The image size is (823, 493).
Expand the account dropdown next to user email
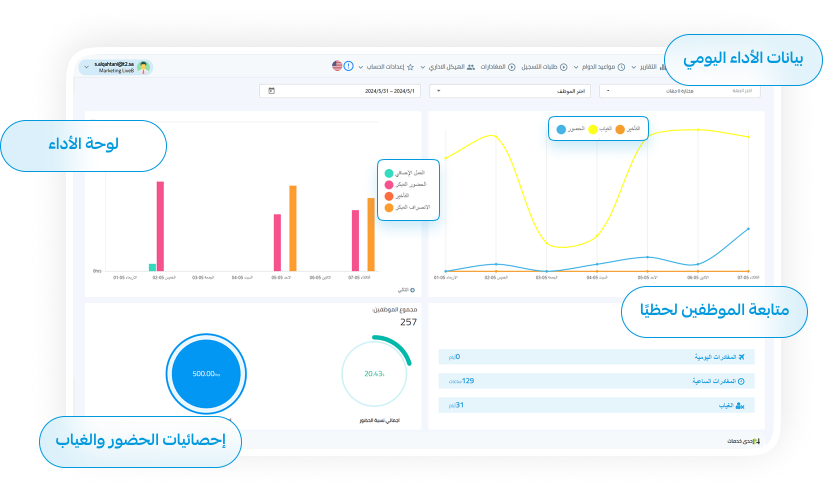pyautogui.click(x=87, y=67)
